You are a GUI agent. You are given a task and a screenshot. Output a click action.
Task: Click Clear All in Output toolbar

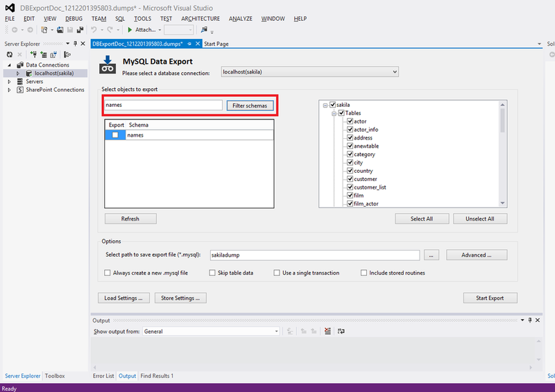[327, 331]
